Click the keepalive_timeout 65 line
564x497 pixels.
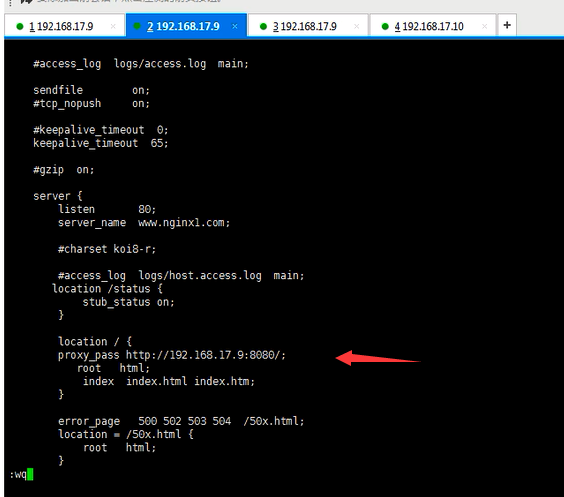(101, 143)
